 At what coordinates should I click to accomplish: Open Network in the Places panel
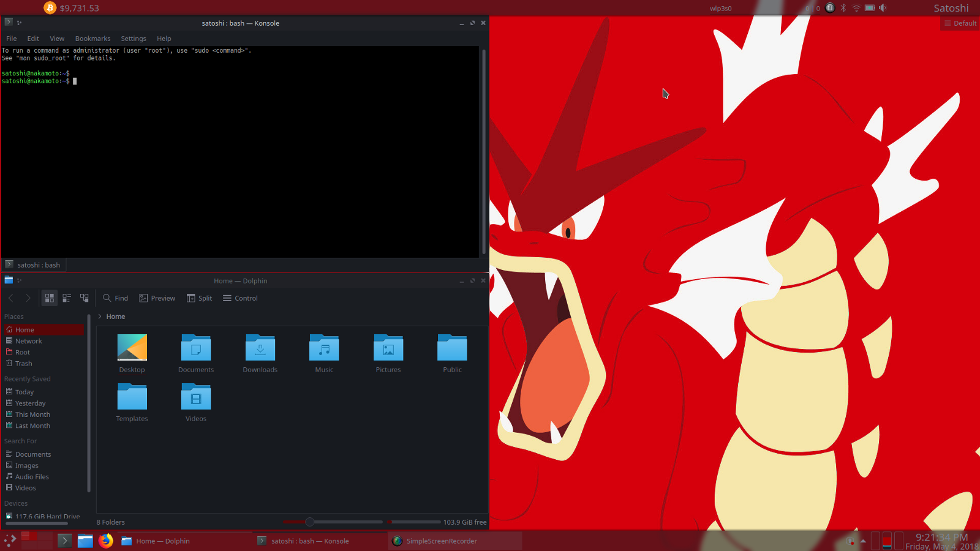(44, 341)
